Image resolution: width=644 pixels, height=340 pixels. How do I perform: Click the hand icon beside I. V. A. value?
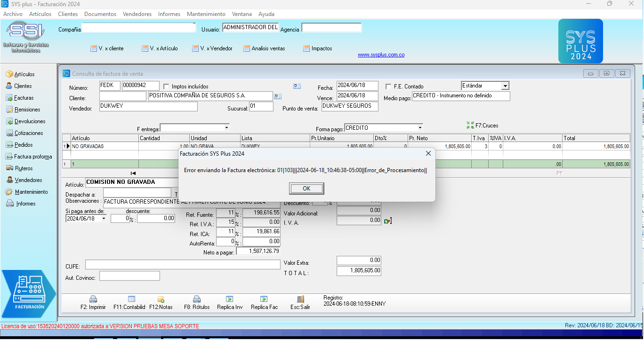388,221
